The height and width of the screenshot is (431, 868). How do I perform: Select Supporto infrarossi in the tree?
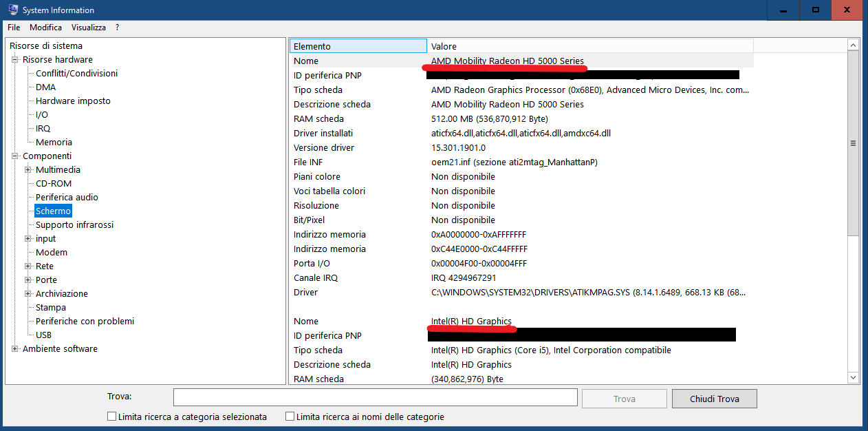75,225
